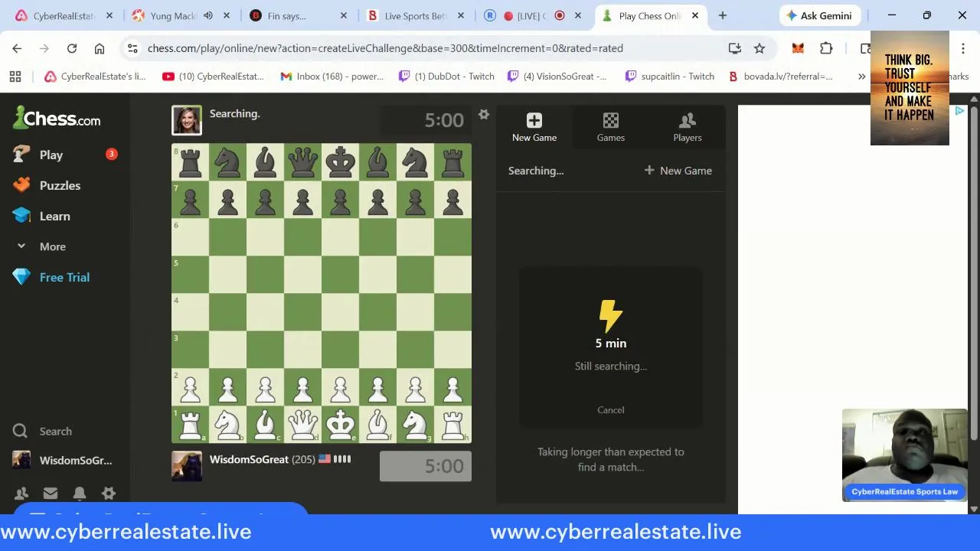Reload the current page

point(72,48)
